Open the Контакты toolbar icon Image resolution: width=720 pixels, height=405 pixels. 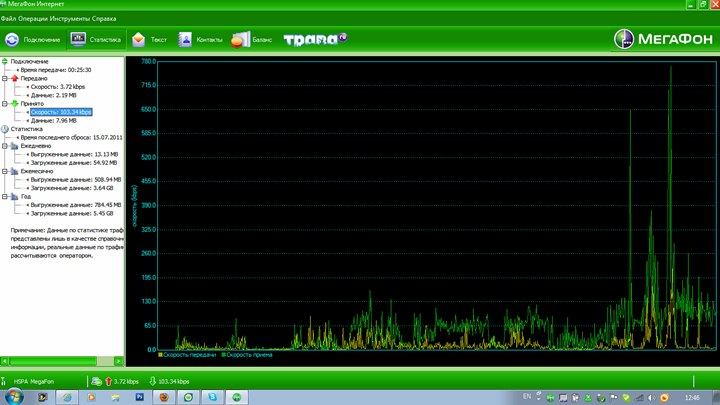[x=185, y=39]
